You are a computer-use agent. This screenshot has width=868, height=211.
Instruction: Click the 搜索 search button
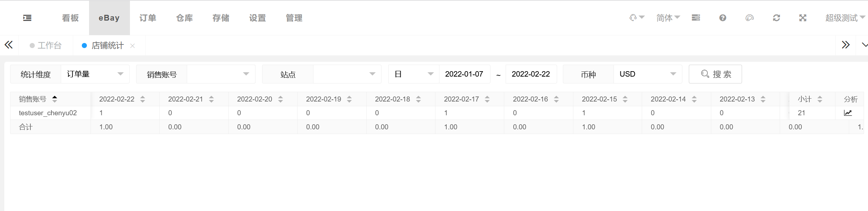click(715, 74)
